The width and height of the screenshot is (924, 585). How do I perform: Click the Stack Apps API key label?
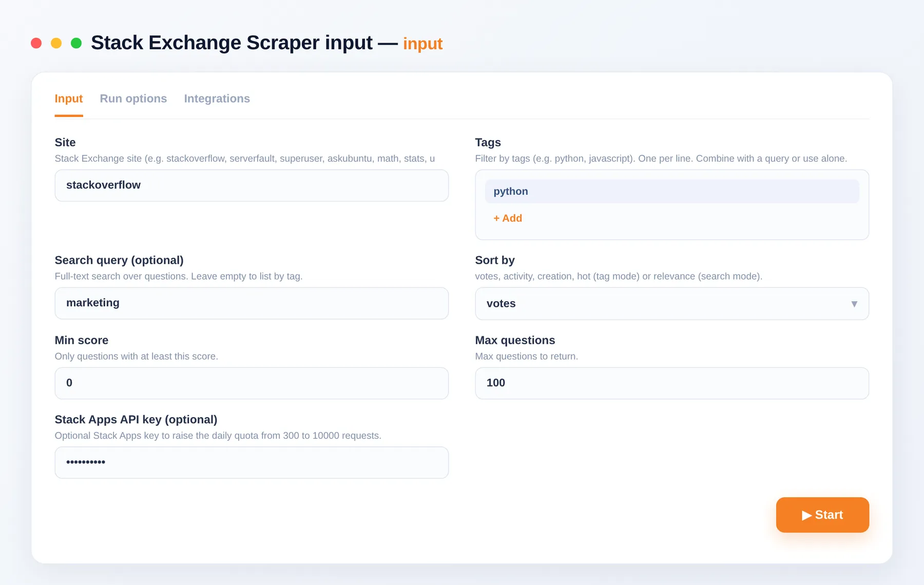(136, 419)
